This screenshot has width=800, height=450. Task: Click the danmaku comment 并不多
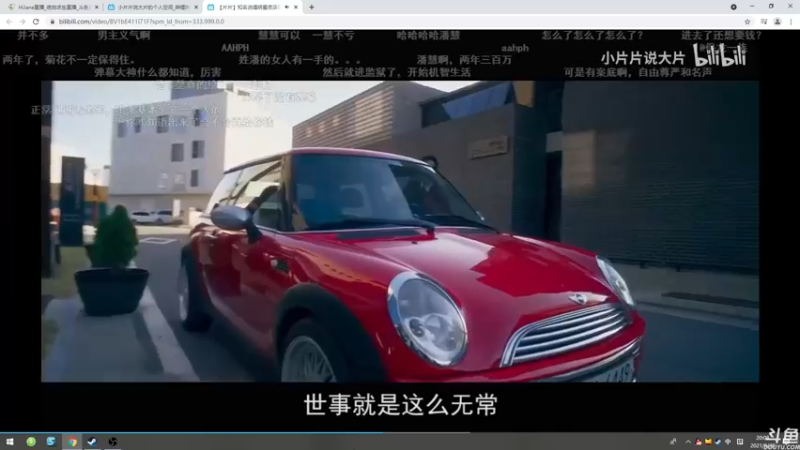33,35
